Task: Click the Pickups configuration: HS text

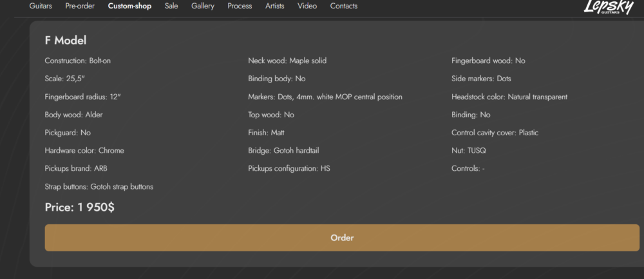Action: pos(289,169)
